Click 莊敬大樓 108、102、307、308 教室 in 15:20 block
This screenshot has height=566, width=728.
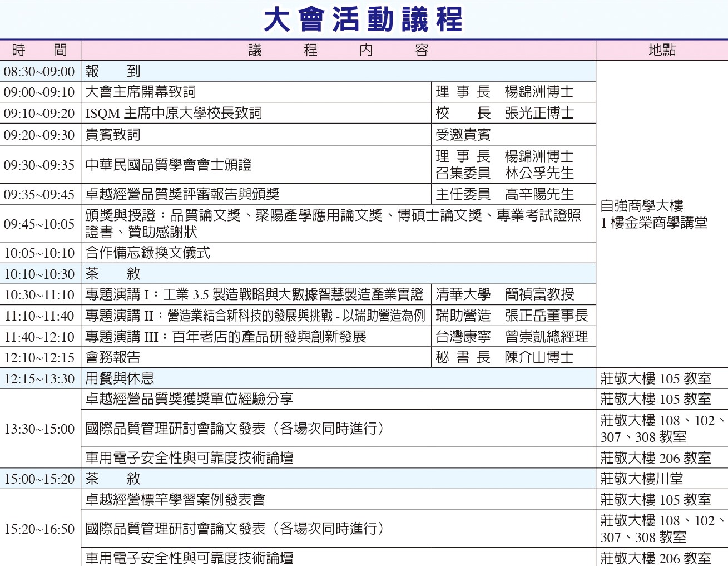coord(662,529)
